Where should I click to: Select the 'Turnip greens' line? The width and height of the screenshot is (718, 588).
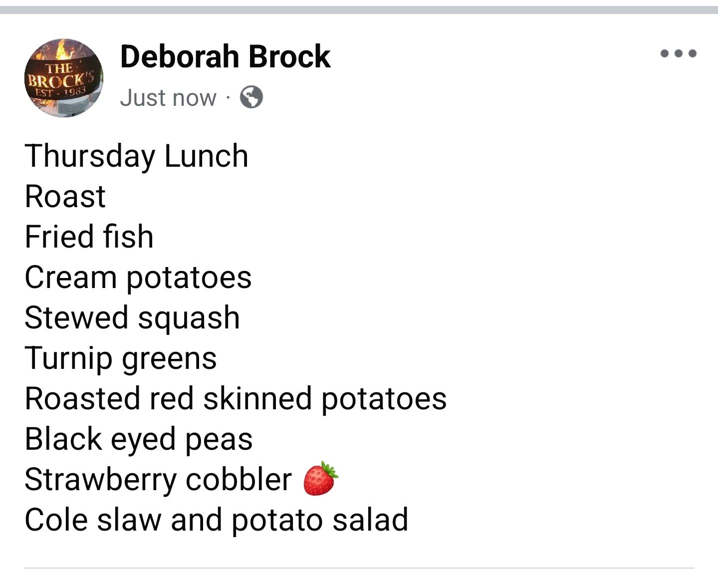(x=121, y=357)
